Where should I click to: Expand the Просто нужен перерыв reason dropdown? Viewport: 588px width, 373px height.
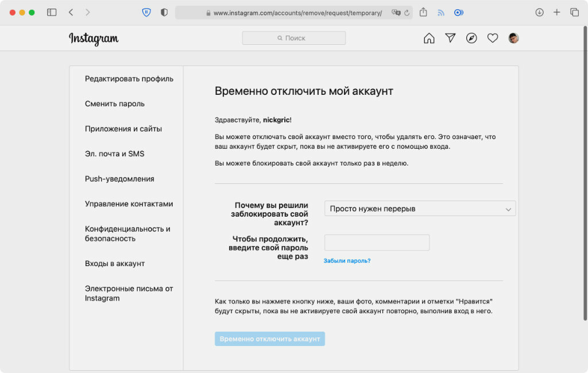[x=420, y=209]
